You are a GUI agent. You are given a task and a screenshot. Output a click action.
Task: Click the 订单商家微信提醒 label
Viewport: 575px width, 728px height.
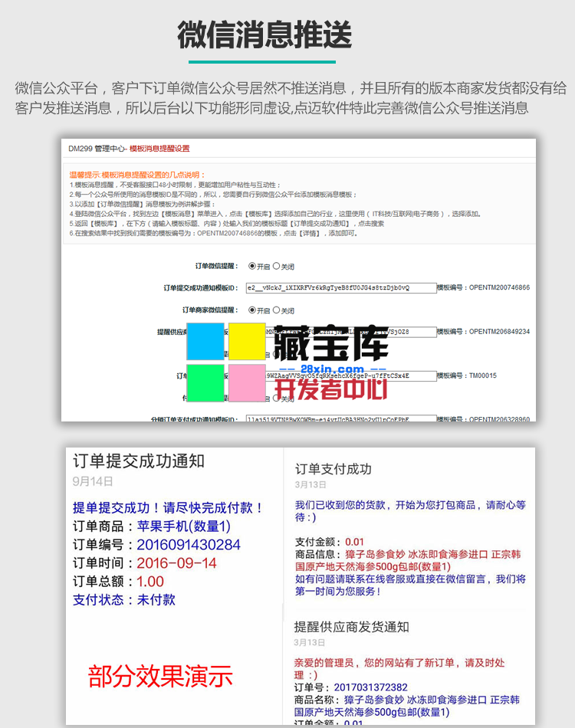coord(210,310)
